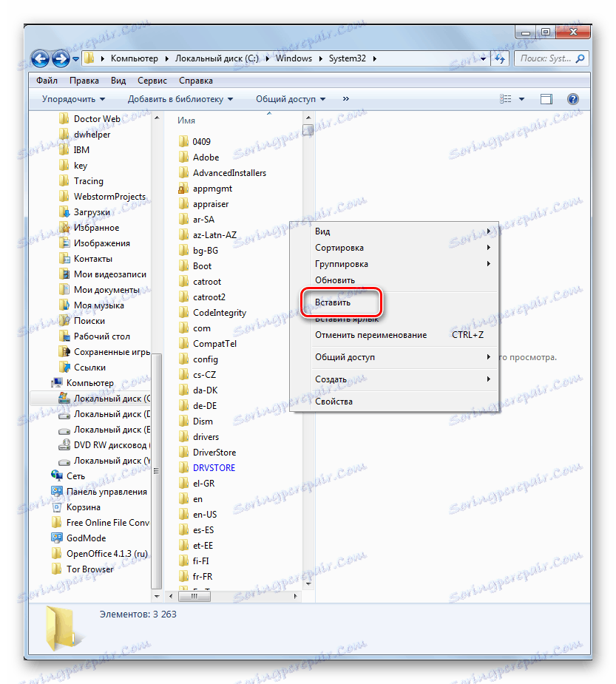Viewport: 616px width, 684px height.
Task: Click Локальный диск (C:) breadcrumb
Action: (x=217, y=58)
